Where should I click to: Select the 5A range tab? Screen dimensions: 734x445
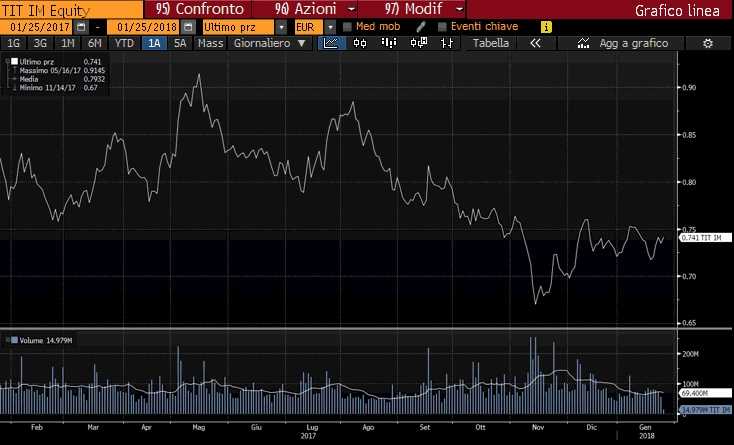click(180, 43)
